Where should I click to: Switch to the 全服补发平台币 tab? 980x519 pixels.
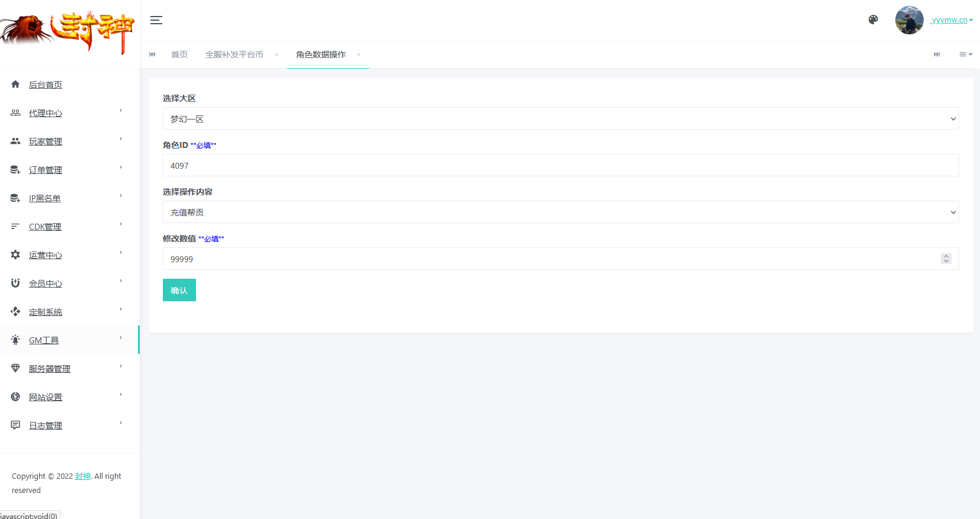pyautogui.click(x=234, y=54)
